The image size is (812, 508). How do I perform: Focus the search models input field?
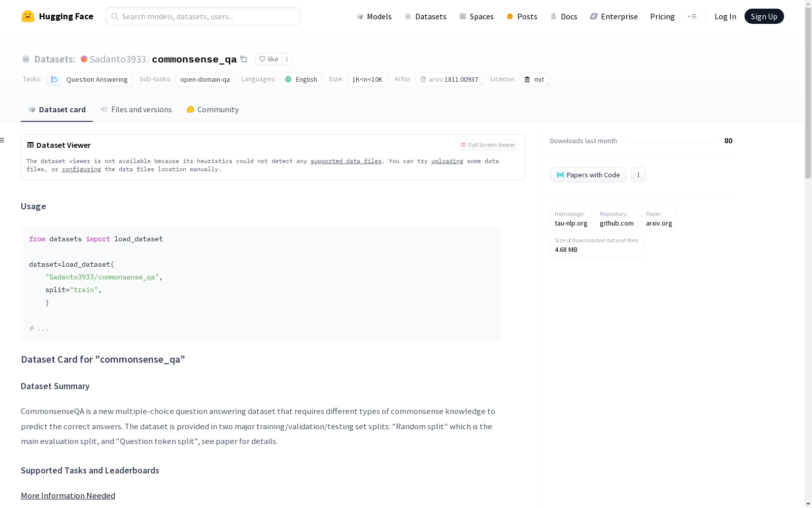pos(203,16)
